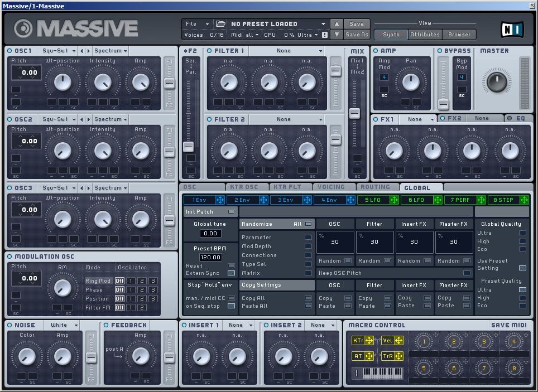Toggle the NOISE power button
This screenshot has height=392, width=538.
[x=9, y=325]
